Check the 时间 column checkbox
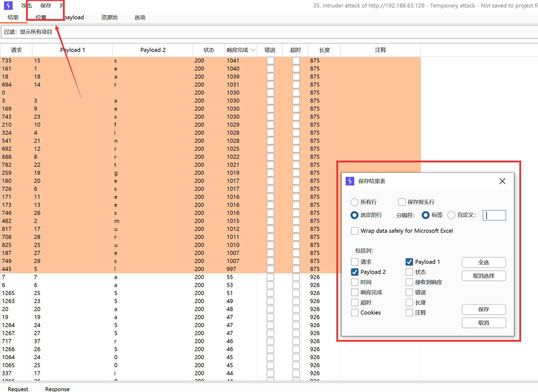538x392 pixels. pyautogui.click(x=355, y=282)
